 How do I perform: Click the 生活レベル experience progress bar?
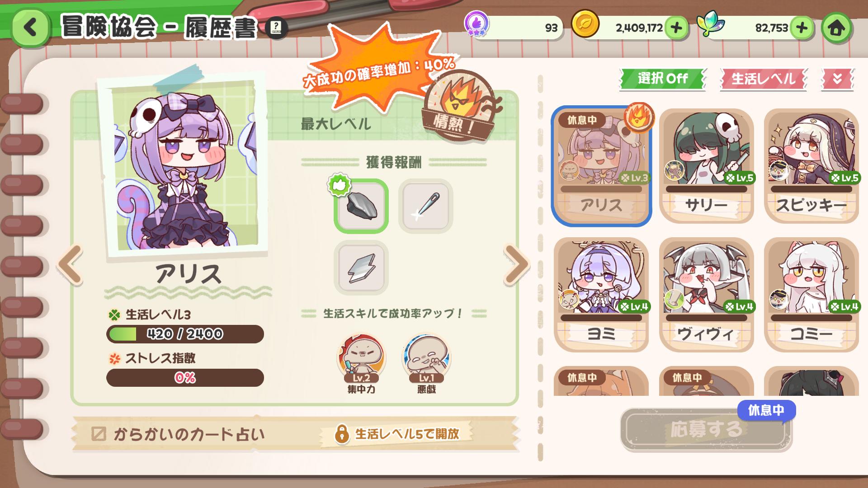click(x=185, y=334)
